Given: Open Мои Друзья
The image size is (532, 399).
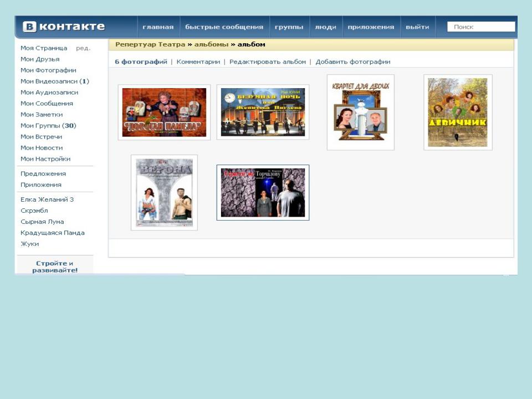Looking at the screenshot, I should (x=40, y=59).
